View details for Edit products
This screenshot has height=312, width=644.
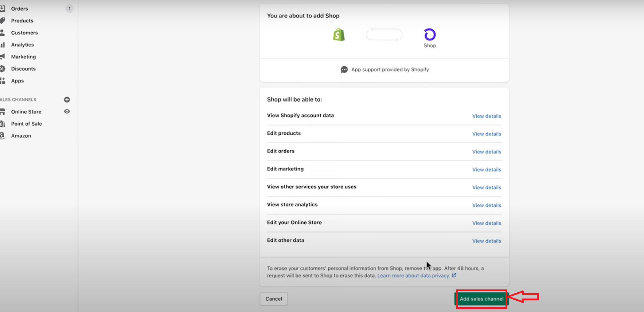487,134
